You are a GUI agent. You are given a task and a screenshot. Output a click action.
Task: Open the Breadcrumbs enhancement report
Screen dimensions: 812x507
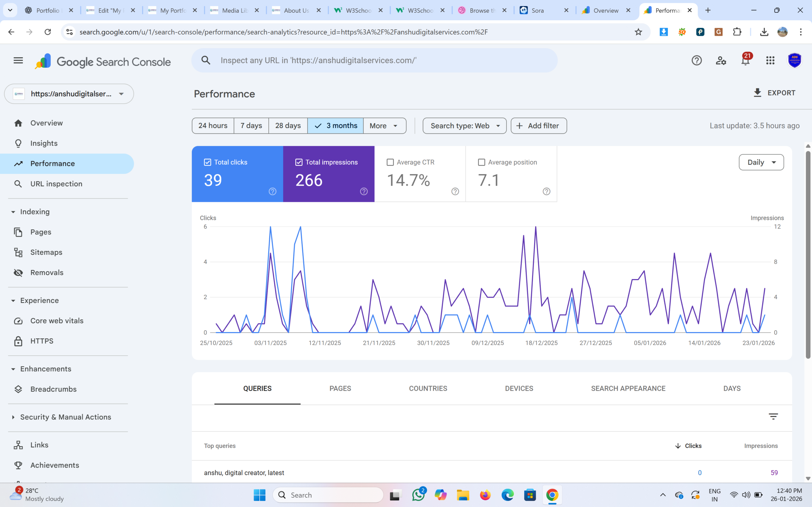click(x=53, y=389)
